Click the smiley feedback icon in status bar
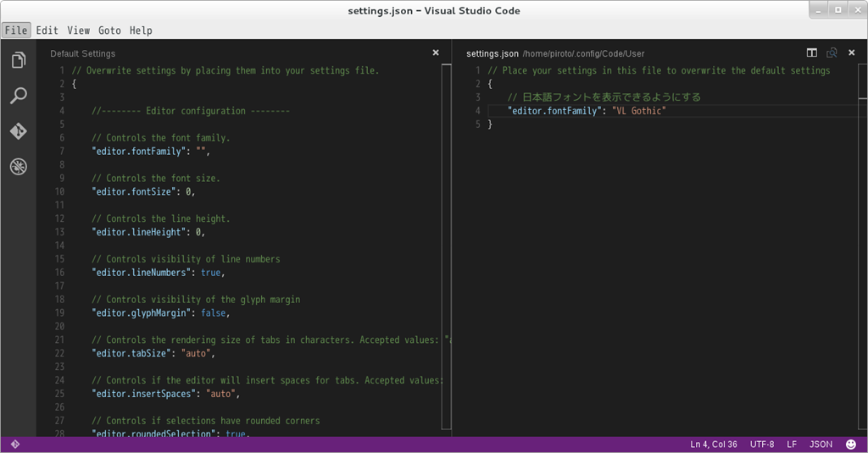Viewport: 868px width, 453px height. click(851, 445)
